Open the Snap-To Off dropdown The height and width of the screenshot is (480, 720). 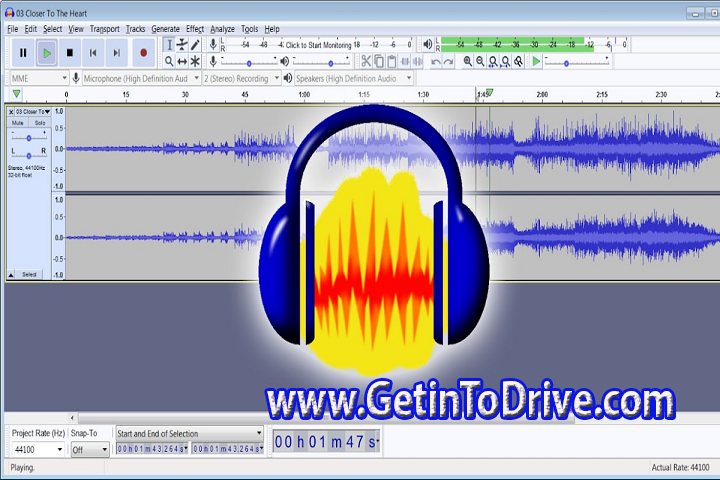coord(90,450)
